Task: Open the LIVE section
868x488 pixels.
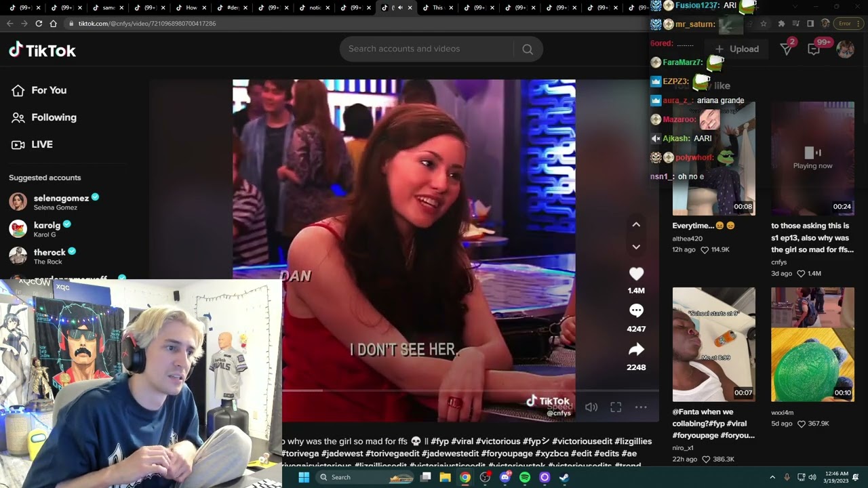Action: click(32, 144)
